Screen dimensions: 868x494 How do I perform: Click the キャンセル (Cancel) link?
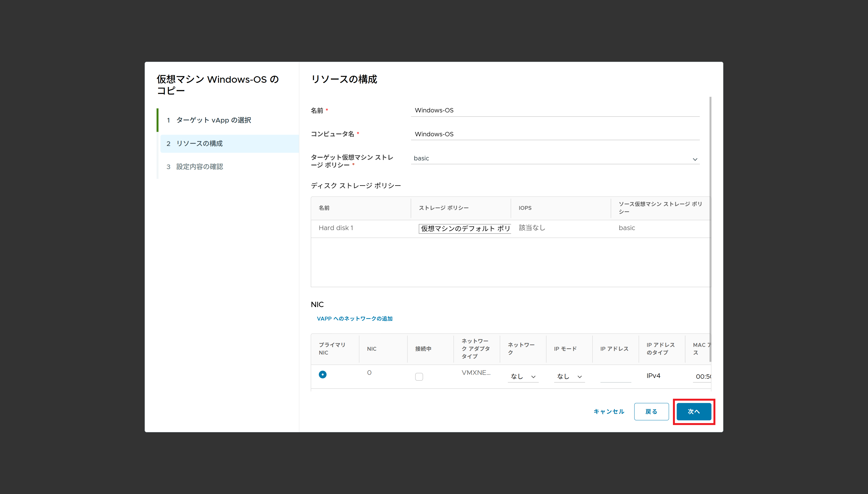point(609,411)
